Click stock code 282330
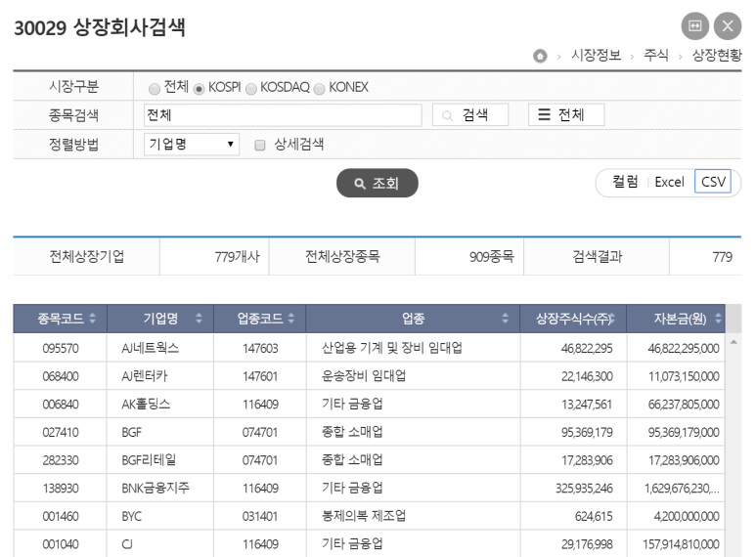 tap(61, 460)
